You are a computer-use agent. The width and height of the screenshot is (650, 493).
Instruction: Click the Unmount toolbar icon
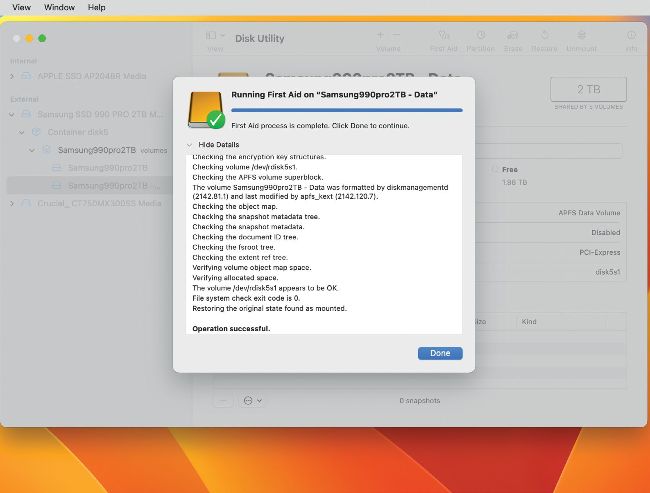pos(582,38)
